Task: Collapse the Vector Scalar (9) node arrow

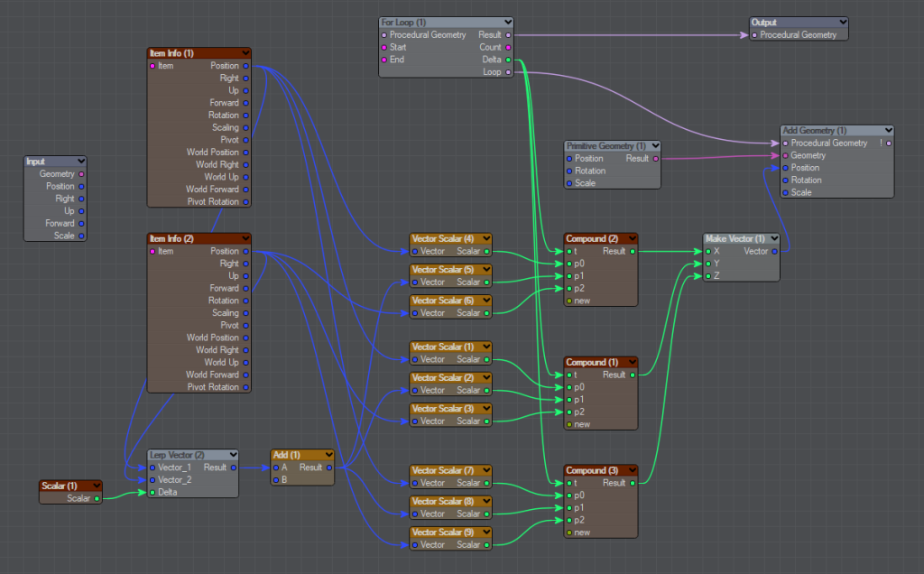Action: tap(486, 532)
